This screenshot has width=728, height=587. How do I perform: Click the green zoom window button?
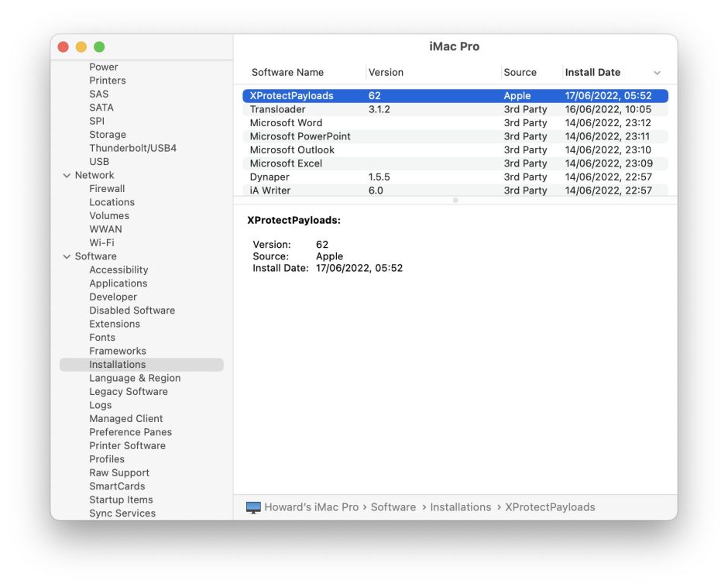pyautogui.click(x=99, y=47)
